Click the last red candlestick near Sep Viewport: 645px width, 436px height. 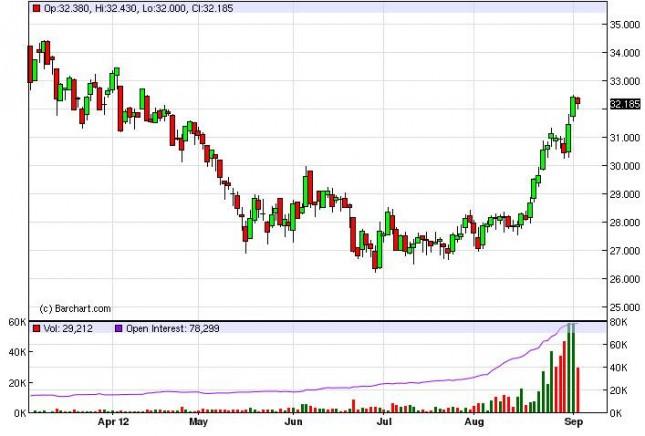tap(578, 101)
